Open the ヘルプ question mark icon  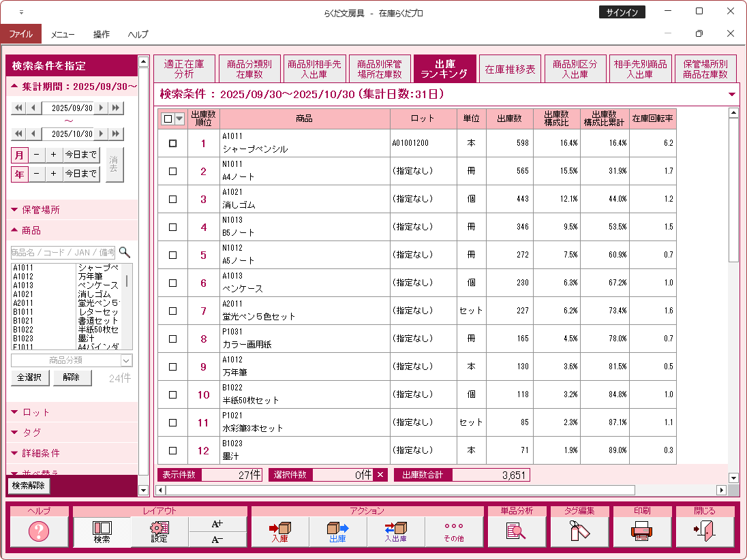(39, 531)
